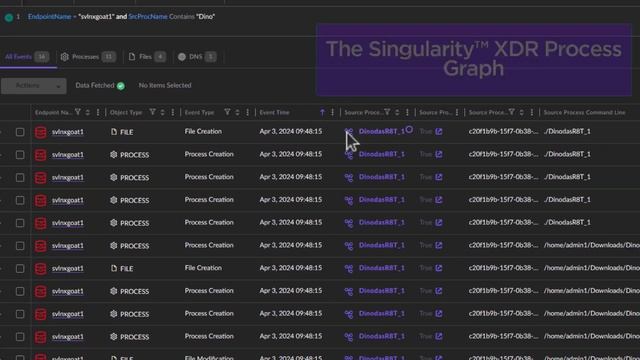Select checkbox of /home/admin1 File Creation row
Viewport: 640px width, 360px height.
pos(20,269)
